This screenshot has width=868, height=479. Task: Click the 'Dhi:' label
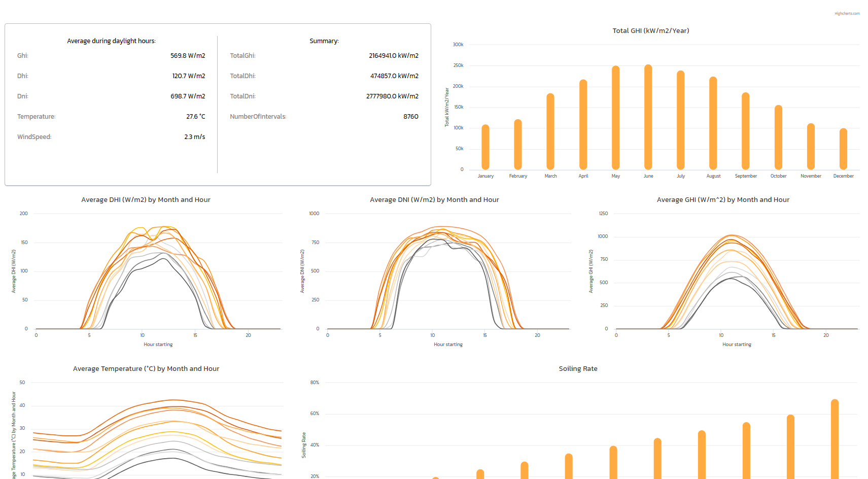(x=23, y=76)
